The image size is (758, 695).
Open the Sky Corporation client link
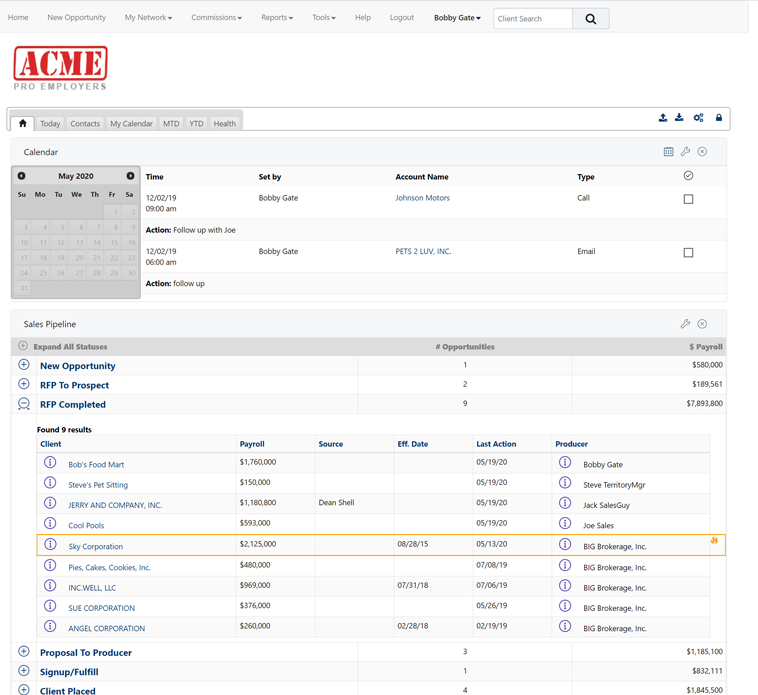[96, 547]
